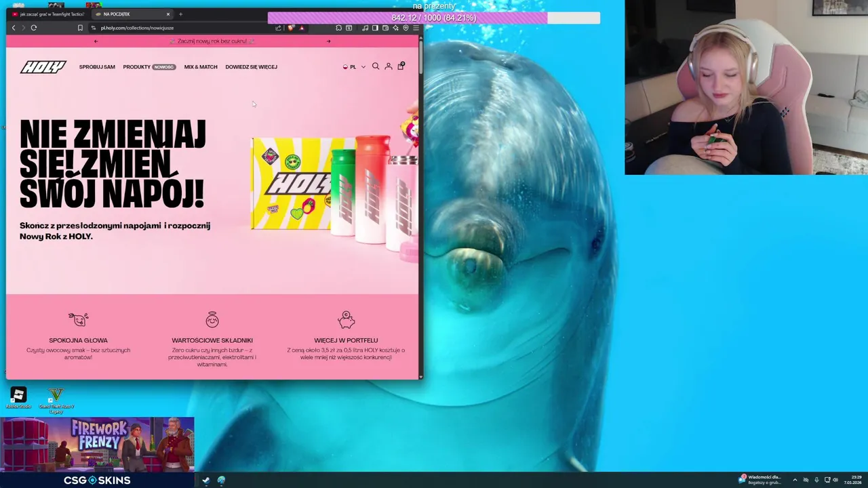868x488 pixels.
Task: Open the network tray icon
Action: 827,480
